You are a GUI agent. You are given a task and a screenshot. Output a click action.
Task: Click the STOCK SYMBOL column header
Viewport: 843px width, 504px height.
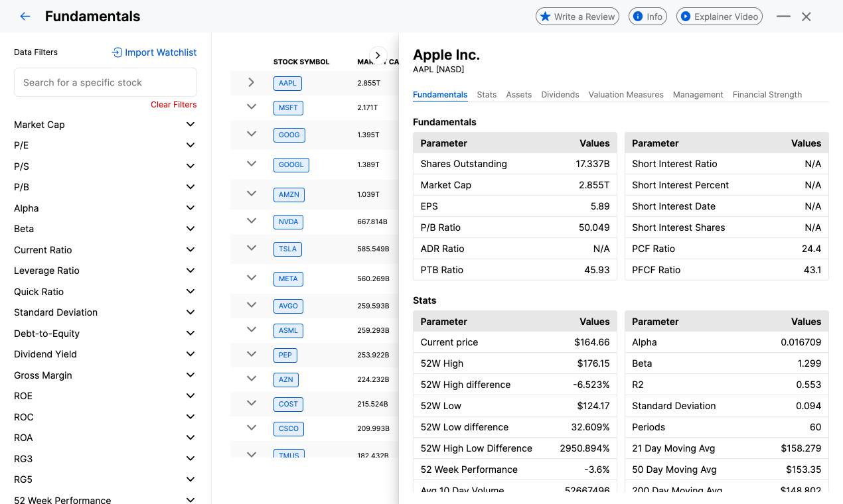(301, 62)
